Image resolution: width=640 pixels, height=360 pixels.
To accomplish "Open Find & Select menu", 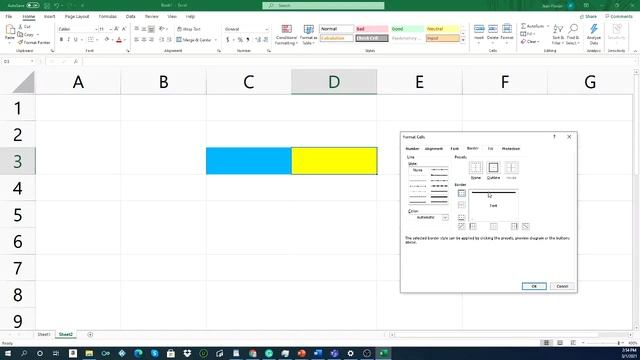I will [x=573, y=34].
